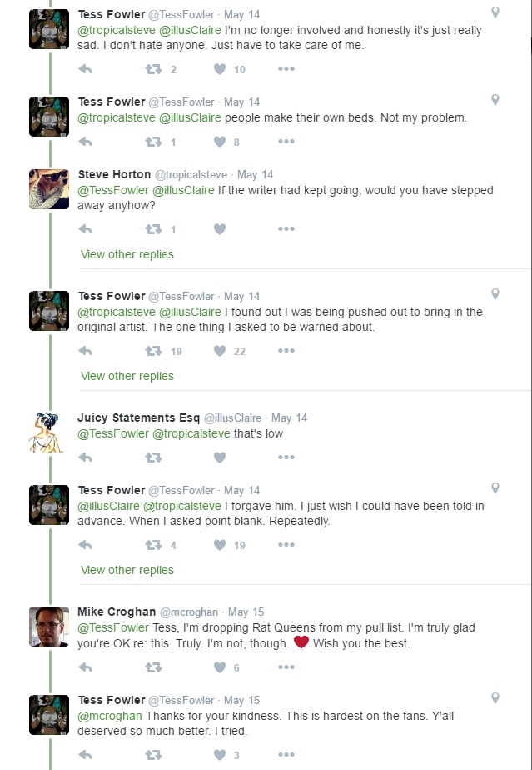View other replies under Steve Horton's tweet

pyautogui.click(x=127, y=254)
